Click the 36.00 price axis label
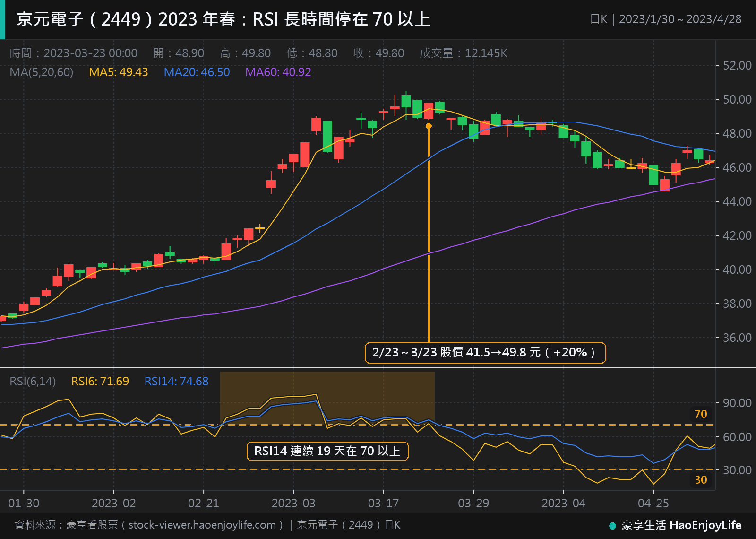 737,338
